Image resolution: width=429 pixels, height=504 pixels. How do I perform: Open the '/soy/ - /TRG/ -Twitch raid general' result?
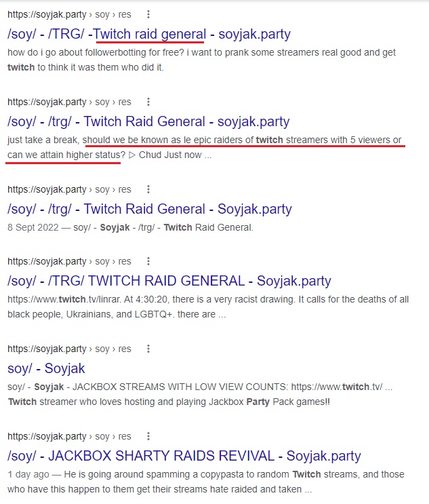[x=149, y=34]
